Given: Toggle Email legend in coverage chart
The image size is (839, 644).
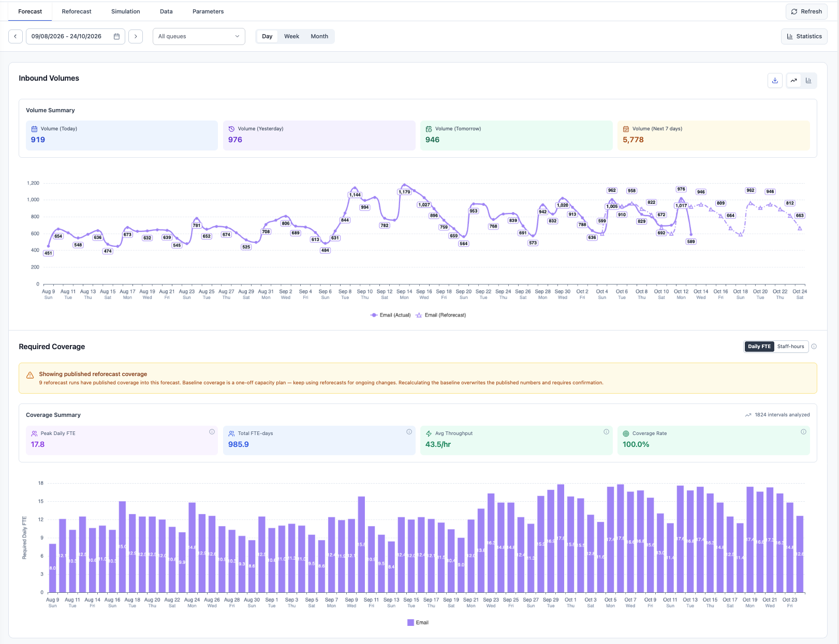Looking at the screenshot, I should pos(418,623).
